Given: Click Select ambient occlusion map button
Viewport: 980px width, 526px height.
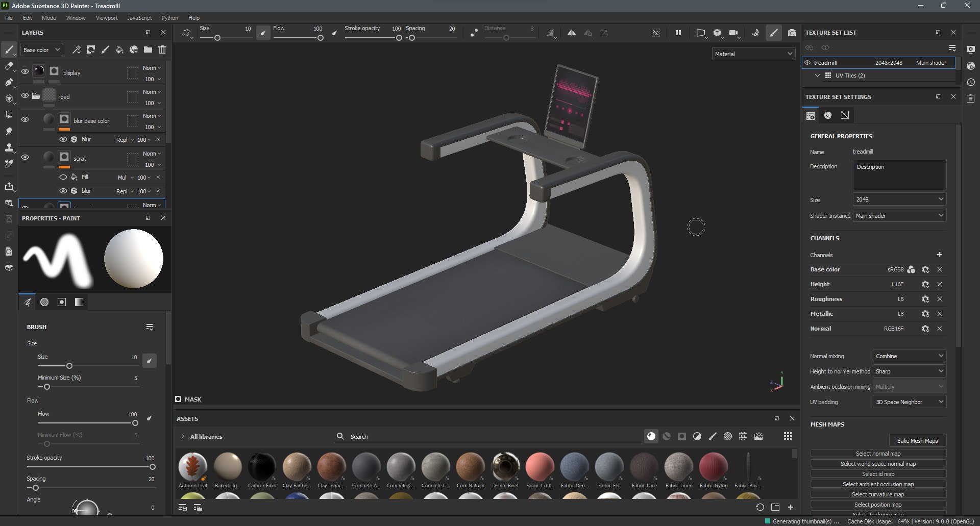Looking at the screenshot, I should pyautogui.click(x=878, y=484).
